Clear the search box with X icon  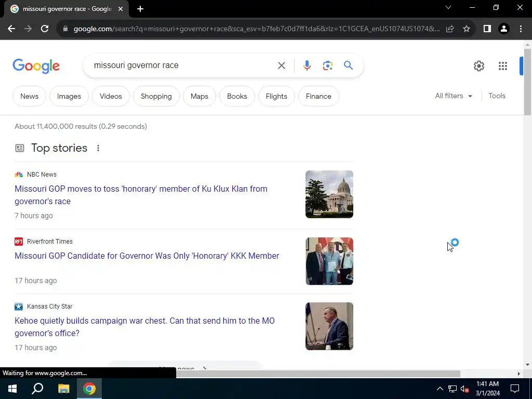[x=282, y=65]
